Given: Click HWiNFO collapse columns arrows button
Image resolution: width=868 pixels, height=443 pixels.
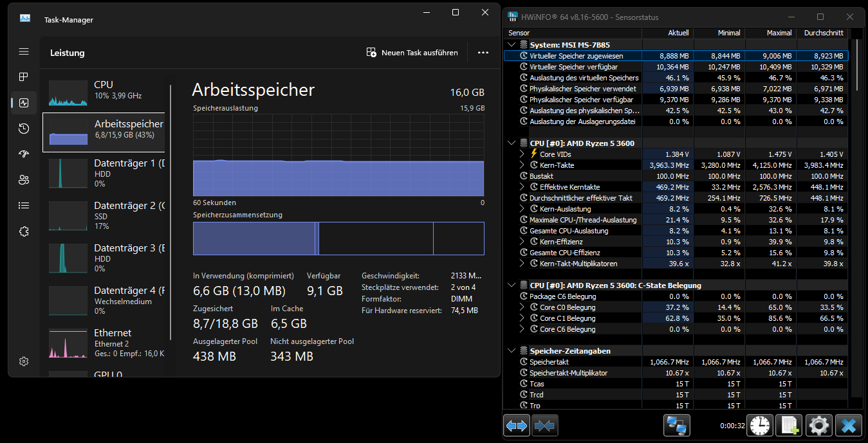Looking at the screenshot, I should 545,426.
